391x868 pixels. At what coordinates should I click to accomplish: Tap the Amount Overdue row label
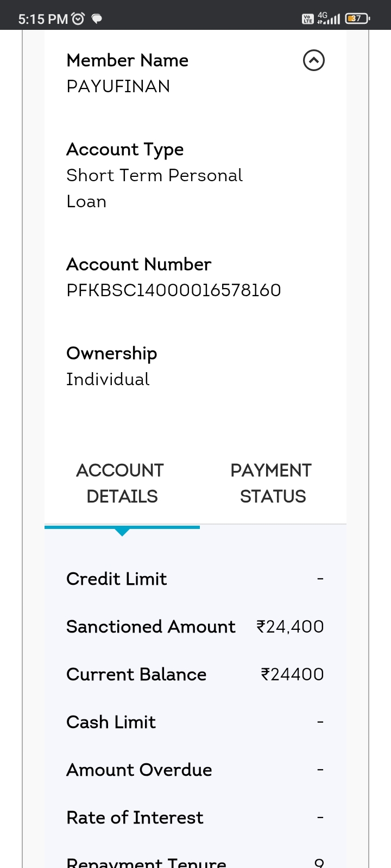(x=139, y=770)
